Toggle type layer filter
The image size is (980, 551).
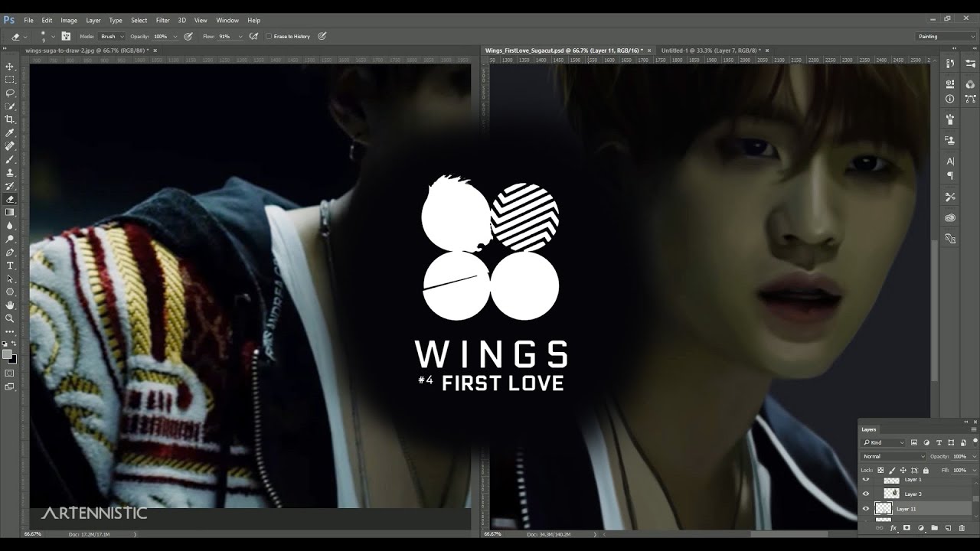(x=939, y=442)
